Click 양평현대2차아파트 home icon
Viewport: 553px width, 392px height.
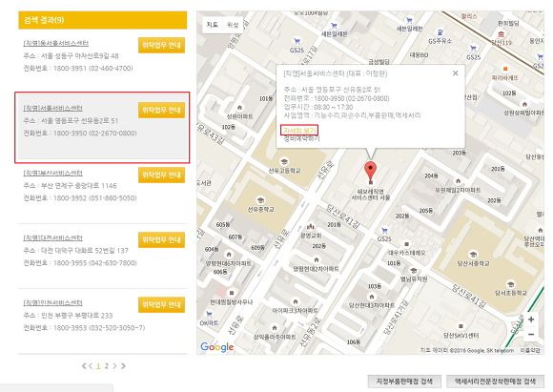pos(316,260)
